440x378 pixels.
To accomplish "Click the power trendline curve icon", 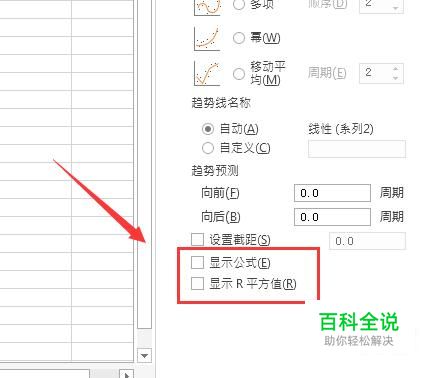I will coord(207,38).
